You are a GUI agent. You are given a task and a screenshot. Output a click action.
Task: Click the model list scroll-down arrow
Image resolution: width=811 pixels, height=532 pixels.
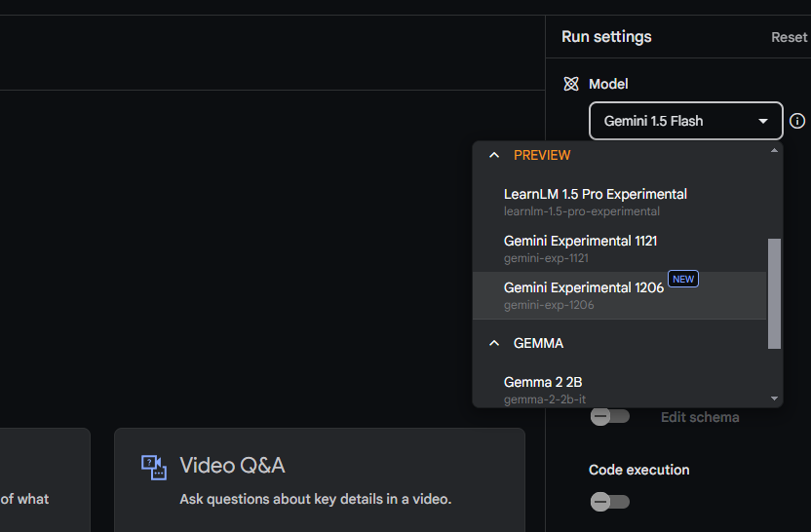tap(775, 399)
